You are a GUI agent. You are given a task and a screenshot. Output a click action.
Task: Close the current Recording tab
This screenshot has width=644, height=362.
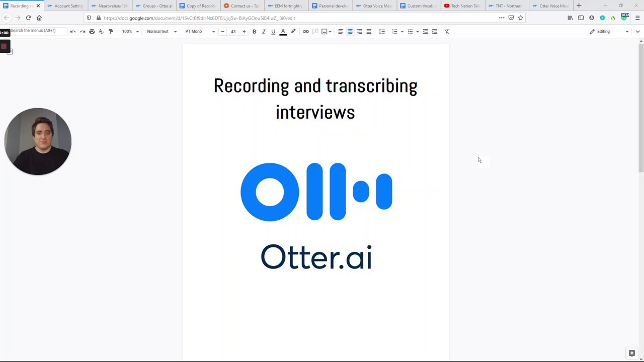[38, 6]
